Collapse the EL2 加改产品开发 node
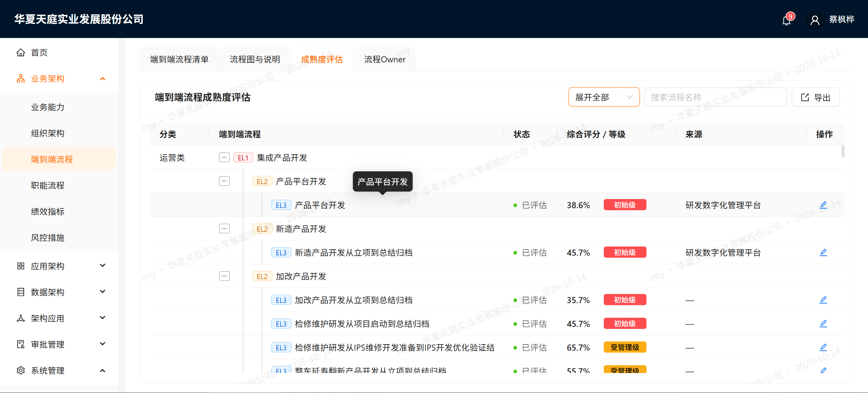Screen dimensions: 868x393 pos(224,276)
